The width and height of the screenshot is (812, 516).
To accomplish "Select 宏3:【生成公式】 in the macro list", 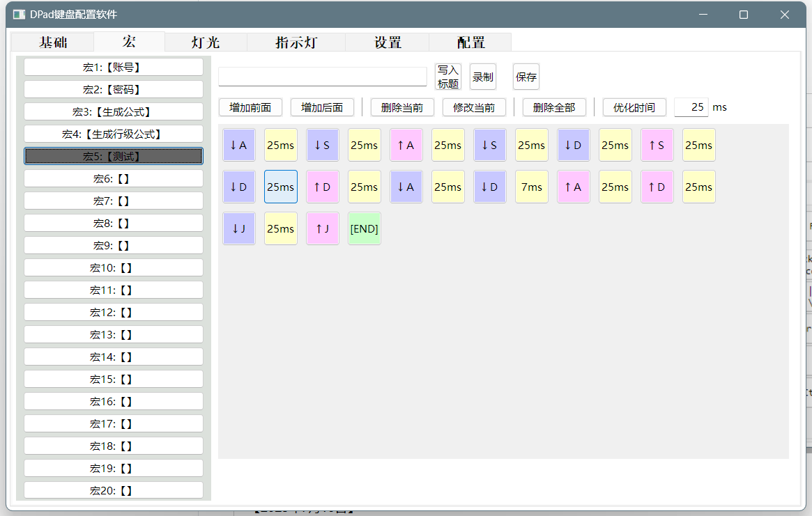I will click(x=114, y=111).
